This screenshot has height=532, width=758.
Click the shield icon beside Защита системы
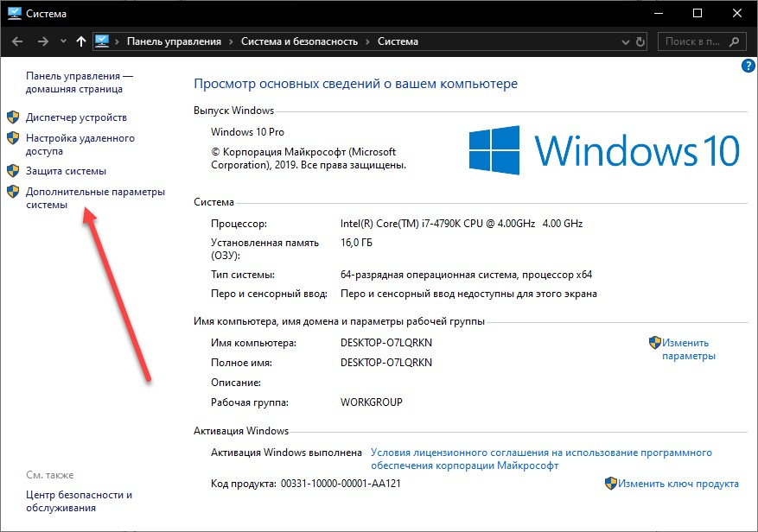13,171
